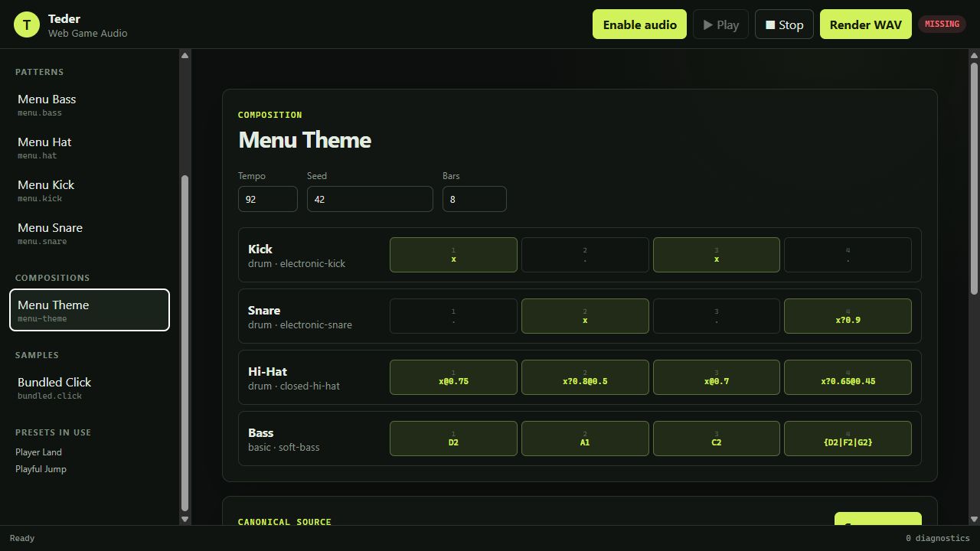
Task: Select Hi-Hat cell x@0.7
Action: 717,377
